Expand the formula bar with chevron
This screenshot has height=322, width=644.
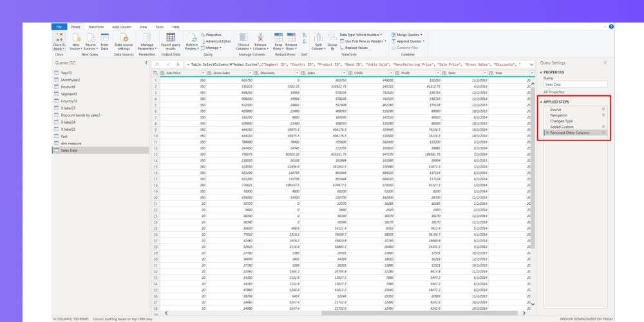pos(532,64)
